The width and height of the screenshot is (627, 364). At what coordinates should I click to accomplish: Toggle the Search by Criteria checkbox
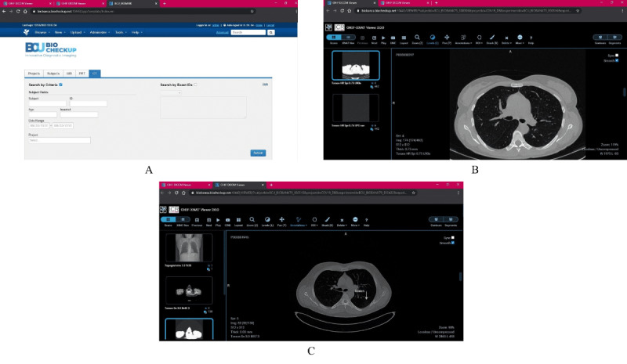click(61, 85)
